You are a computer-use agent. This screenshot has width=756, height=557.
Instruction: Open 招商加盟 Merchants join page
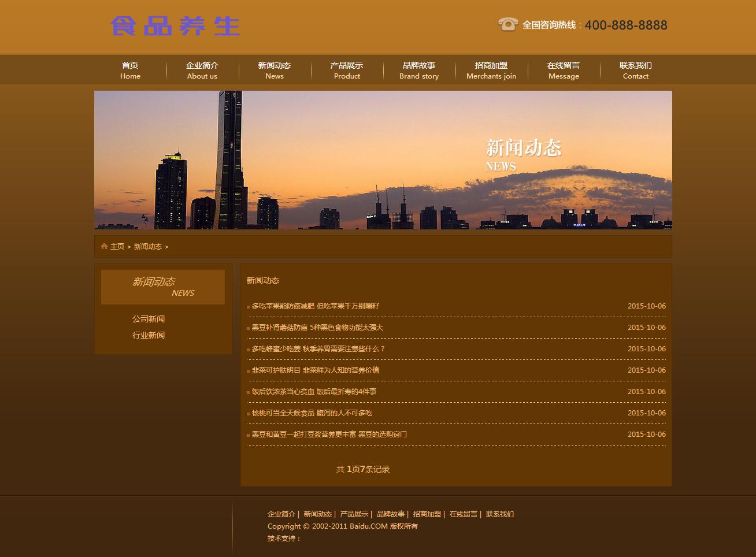click(491, 70)
